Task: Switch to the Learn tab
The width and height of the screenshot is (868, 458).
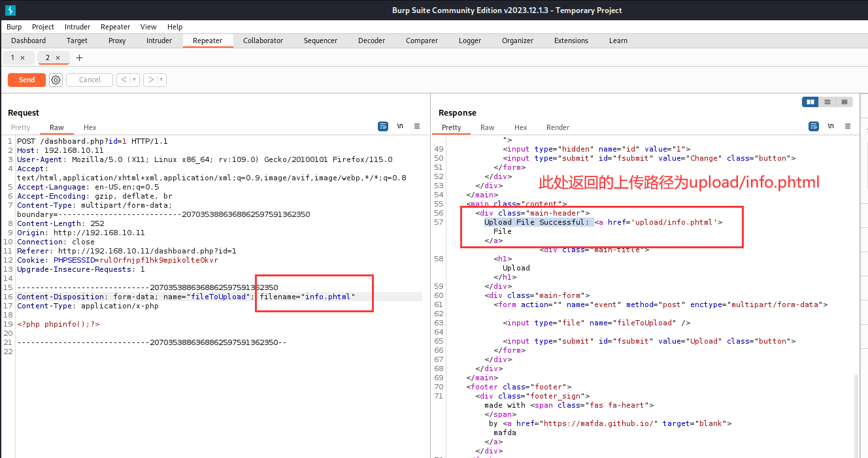Action: pos(618,41)
